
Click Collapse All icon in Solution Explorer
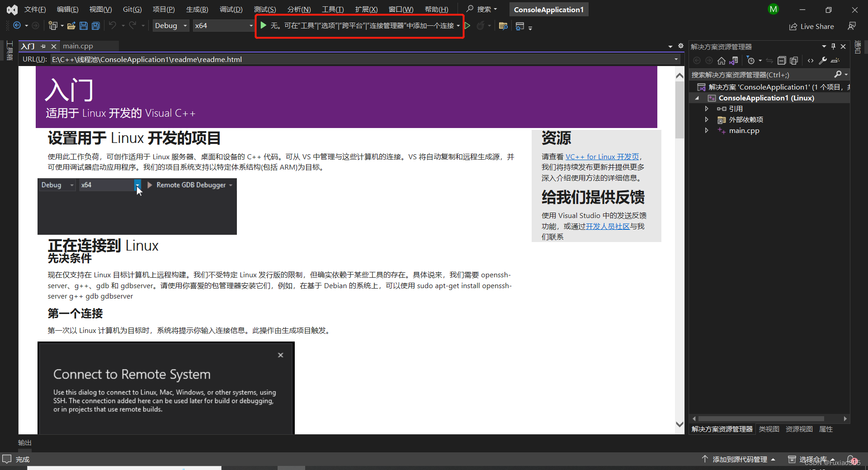click(x=782, y=61)
